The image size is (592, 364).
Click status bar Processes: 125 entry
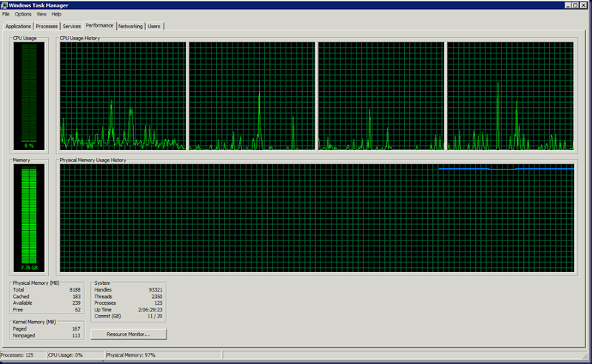point(23,355)
